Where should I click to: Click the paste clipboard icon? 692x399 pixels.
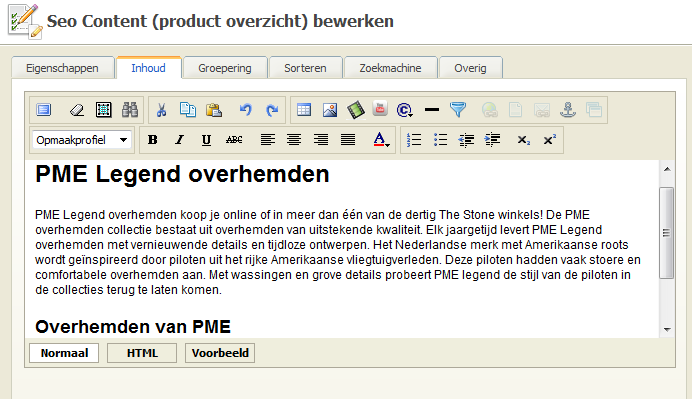(x=214, y=109)
